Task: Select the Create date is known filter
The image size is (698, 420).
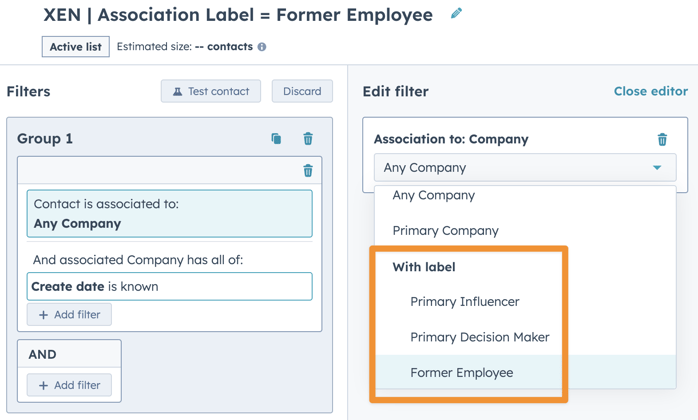Action: coord(169,286)
